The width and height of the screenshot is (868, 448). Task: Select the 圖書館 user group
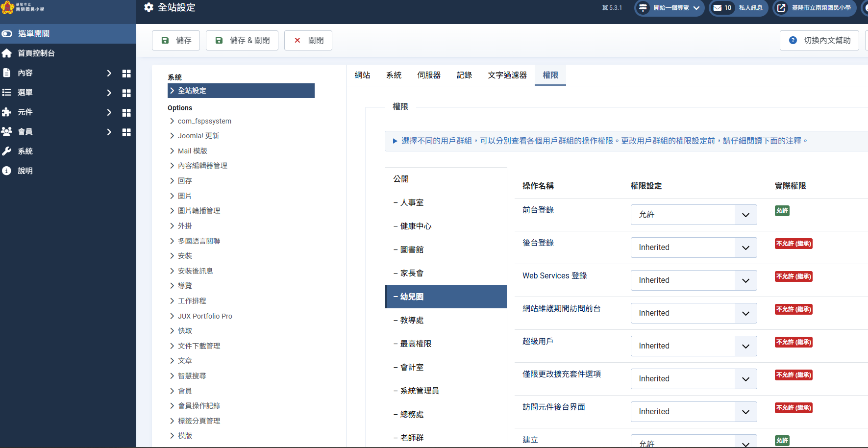tap(446, 249)
